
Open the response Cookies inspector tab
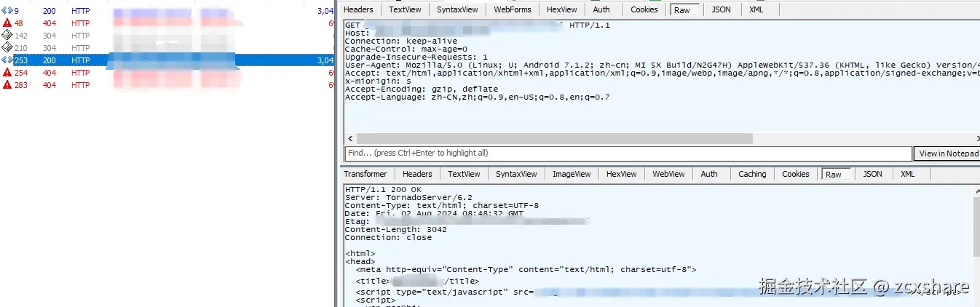(x=795, y=174)
